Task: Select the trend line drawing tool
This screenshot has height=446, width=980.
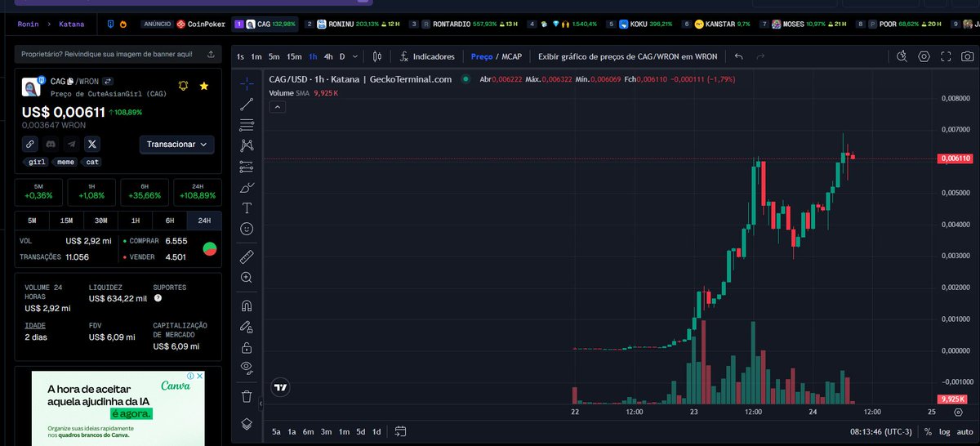Action: (247, 105)
